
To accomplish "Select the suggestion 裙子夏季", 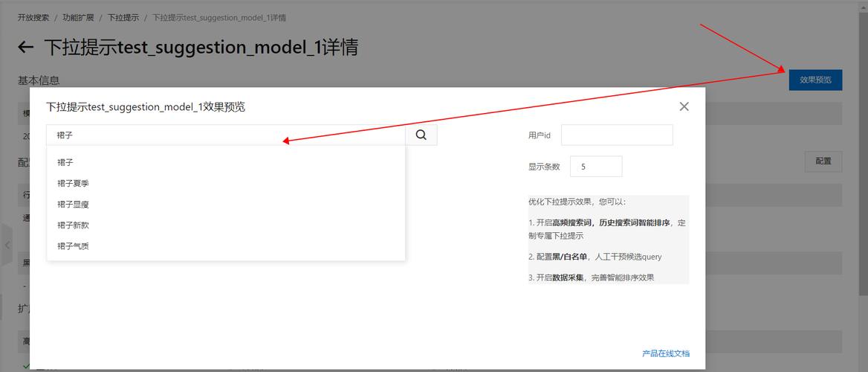I will 226,184.
